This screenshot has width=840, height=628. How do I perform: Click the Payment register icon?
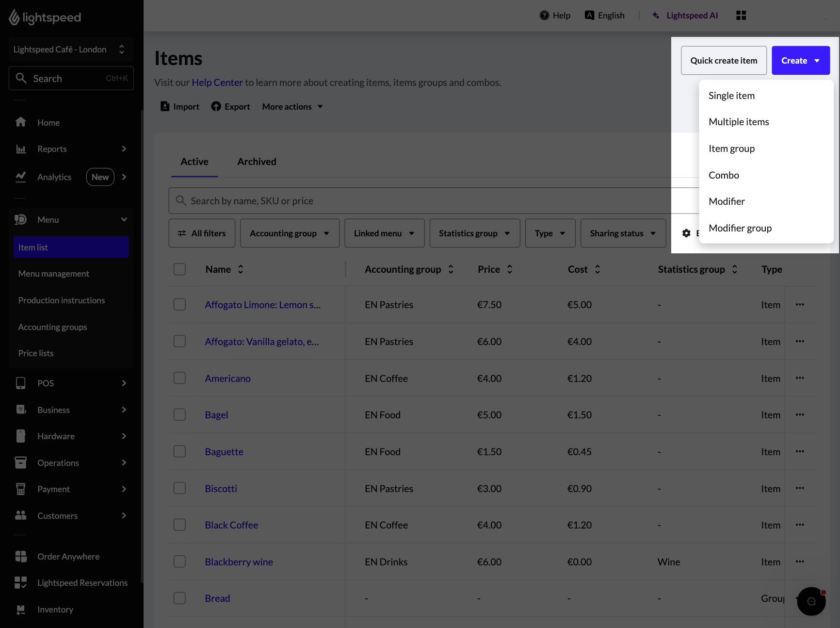20,489
